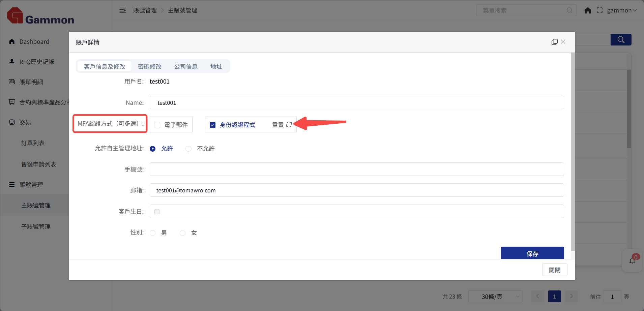Open the gammon user dropdown menu
Image resolution: width=644 pixels, height=311 pixels.
[622, 10]
